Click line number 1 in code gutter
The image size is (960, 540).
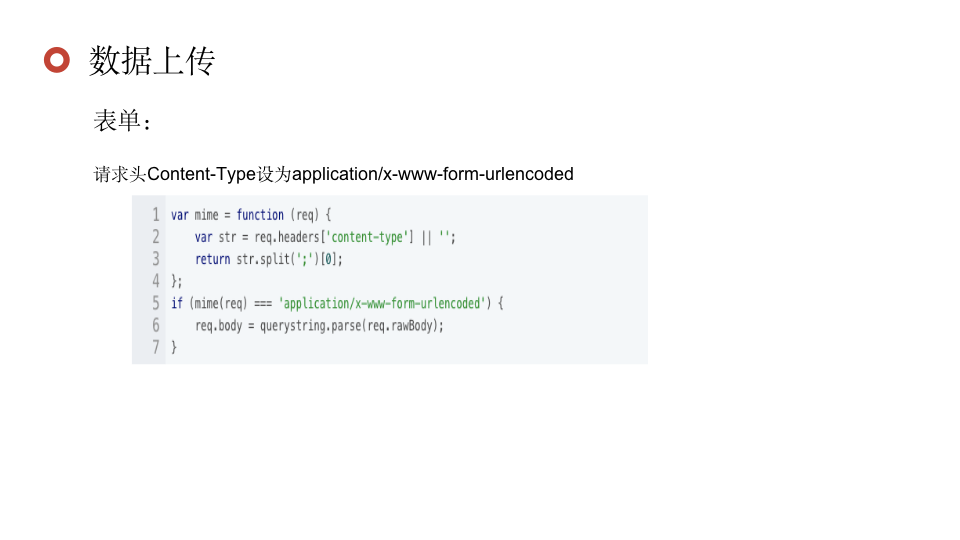coord(156,215)
